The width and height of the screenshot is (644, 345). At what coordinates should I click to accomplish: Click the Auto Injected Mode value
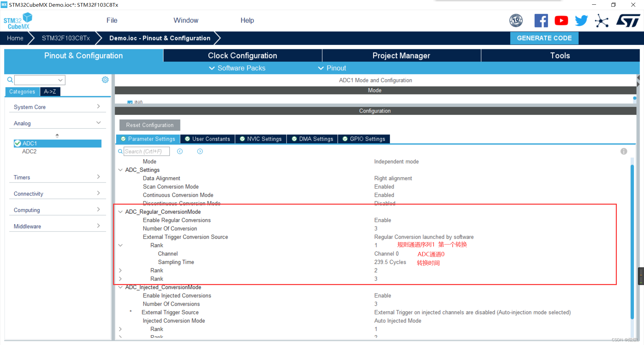397,321
